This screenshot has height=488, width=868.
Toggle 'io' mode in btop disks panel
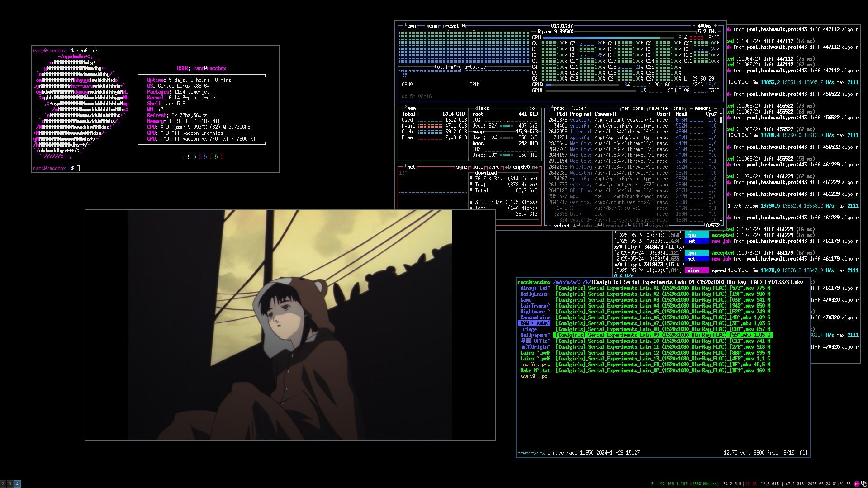532,108
